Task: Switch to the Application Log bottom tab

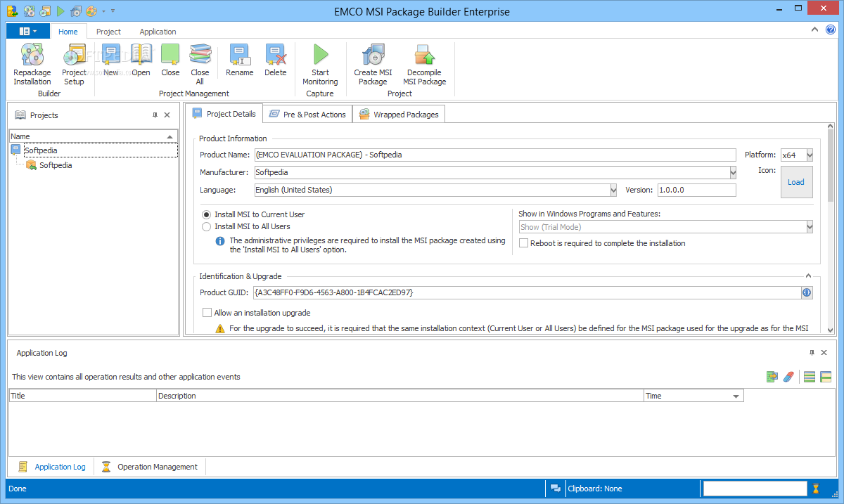Action: click(52, 467)
